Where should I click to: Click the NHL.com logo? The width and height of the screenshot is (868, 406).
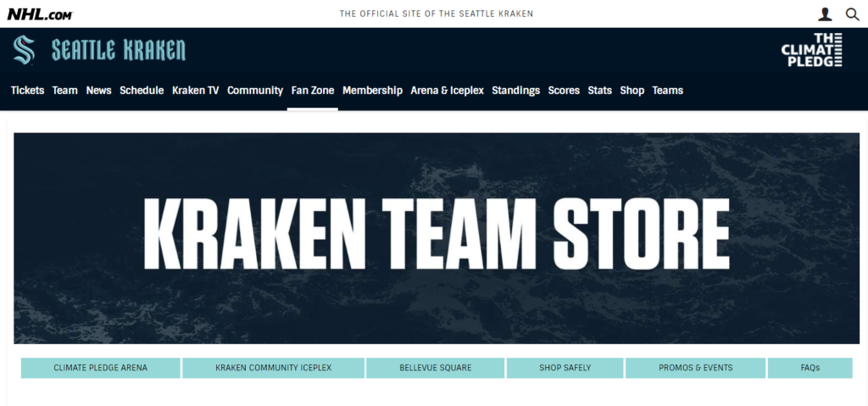(x=40, y=14)
